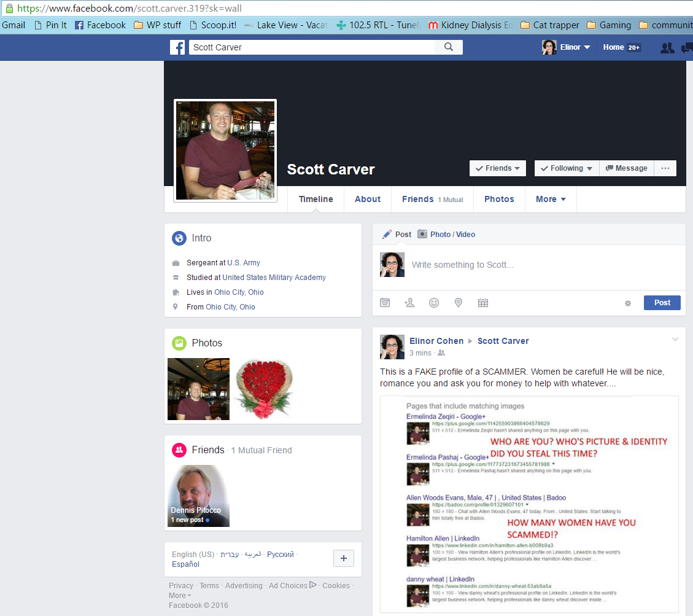The height and width of the screenshot is (616, 693).
Task: Open the post options chevron on Elinor's post
Action: click(675, 339)
